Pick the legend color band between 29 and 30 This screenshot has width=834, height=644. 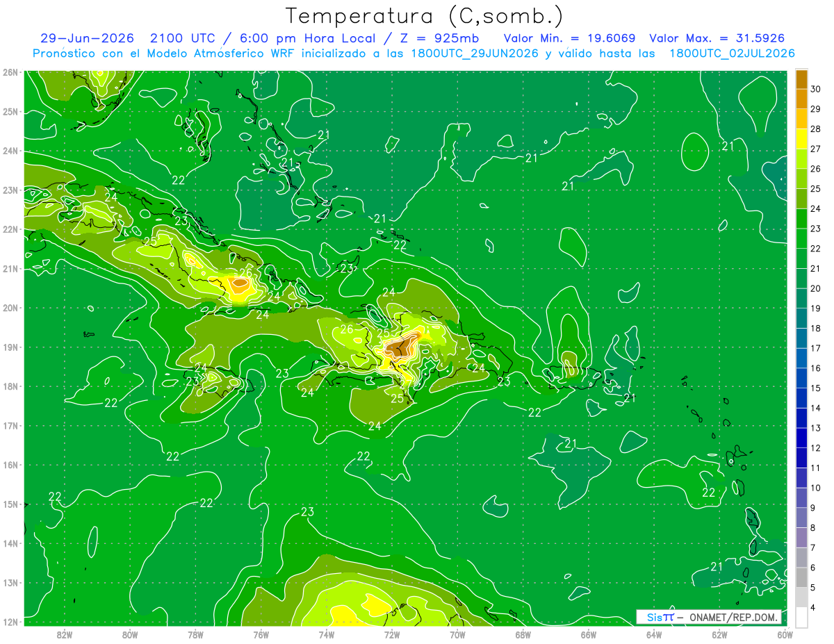click(x=801, y=99)
